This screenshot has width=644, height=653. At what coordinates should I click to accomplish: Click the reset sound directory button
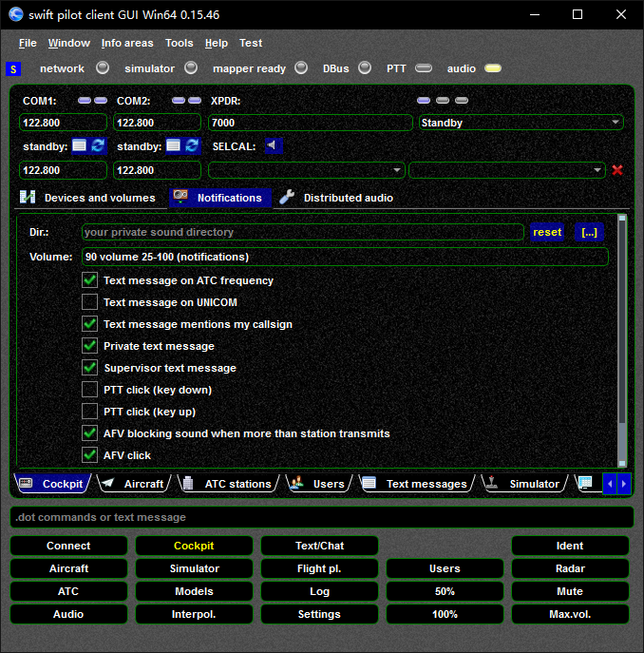(547, 232)
